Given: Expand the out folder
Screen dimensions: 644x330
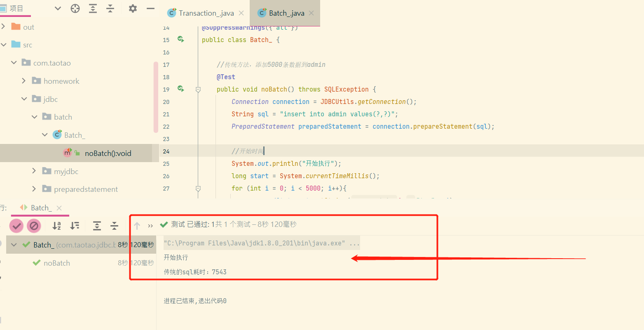Looking at the screenshot, I should (3, 27).
